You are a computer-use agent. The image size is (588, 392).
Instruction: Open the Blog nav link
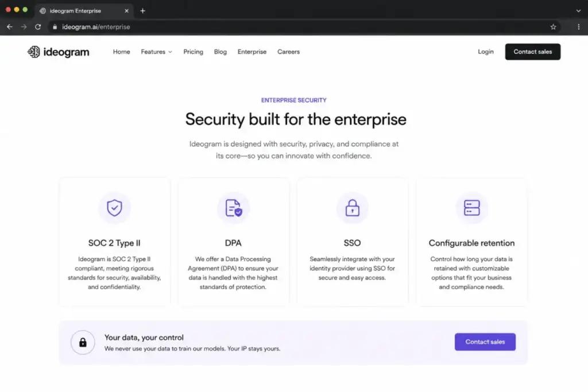(x=220, y=52)
